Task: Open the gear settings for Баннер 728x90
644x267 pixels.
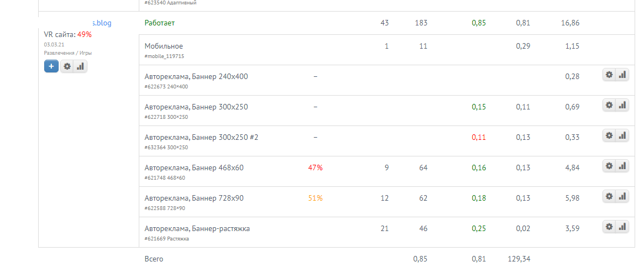Action: [x=609, y=196]
